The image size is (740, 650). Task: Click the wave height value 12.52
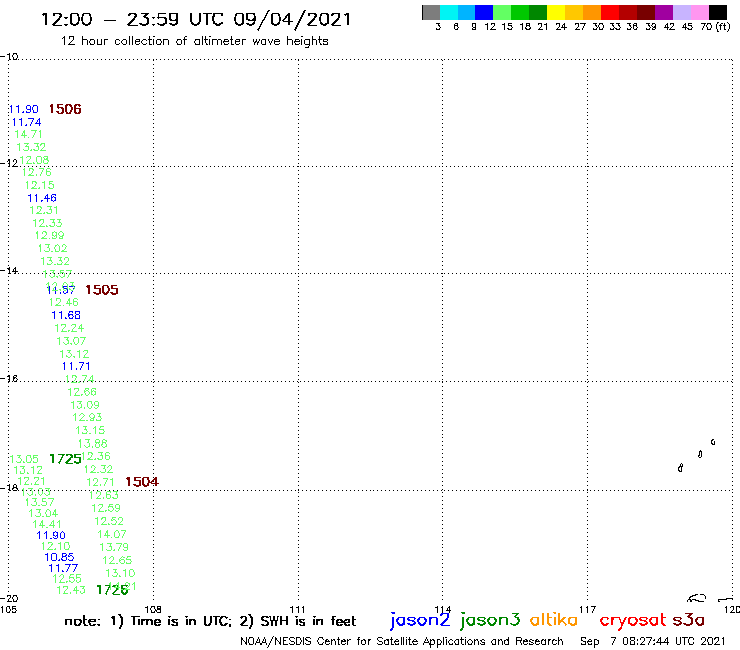(109, 522)
